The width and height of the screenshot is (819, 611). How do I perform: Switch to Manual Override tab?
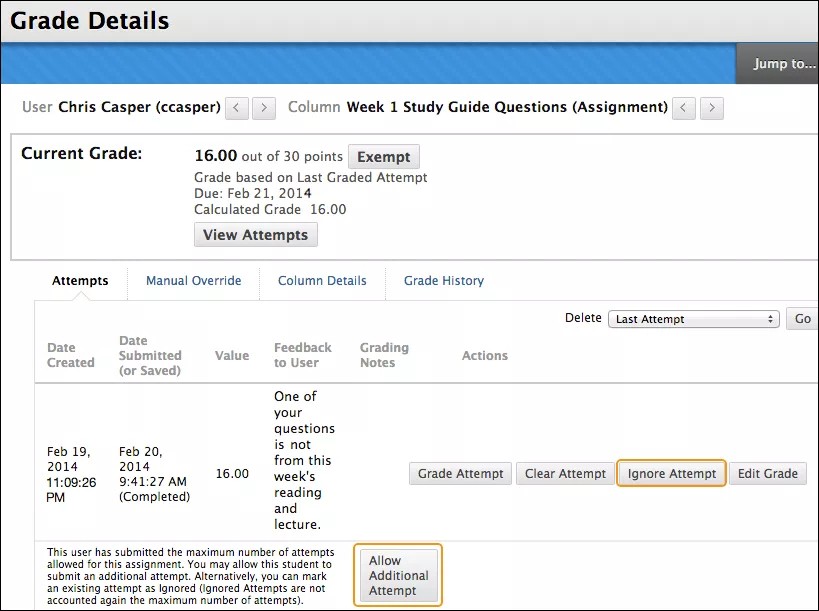click(x=193, y=281)
